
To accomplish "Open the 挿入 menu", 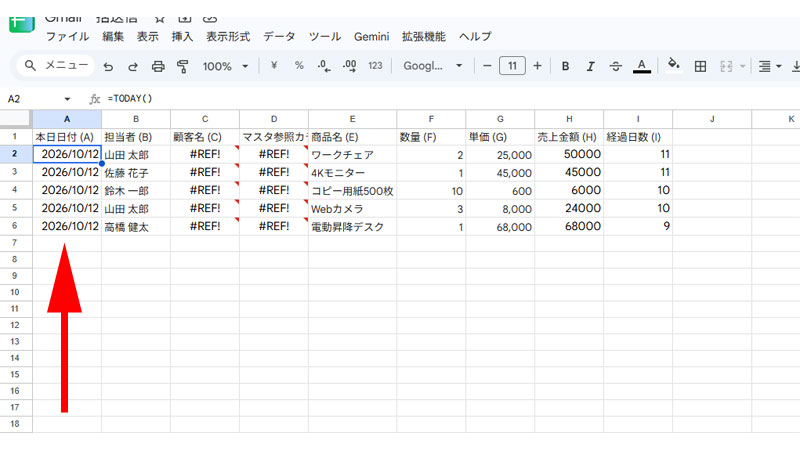I will click(x=182, y=37).
